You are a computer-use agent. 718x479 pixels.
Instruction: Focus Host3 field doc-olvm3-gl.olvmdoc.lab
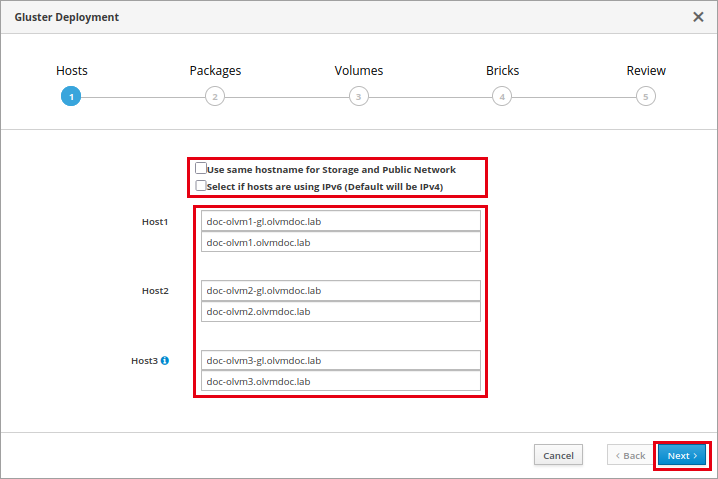341,360
